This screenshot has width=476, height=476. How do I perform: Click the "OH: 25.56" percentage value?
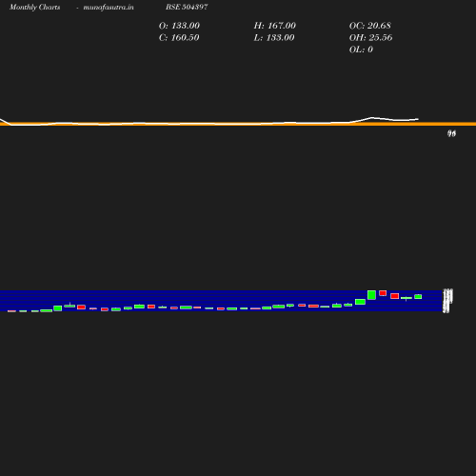(x=370, y=37)
